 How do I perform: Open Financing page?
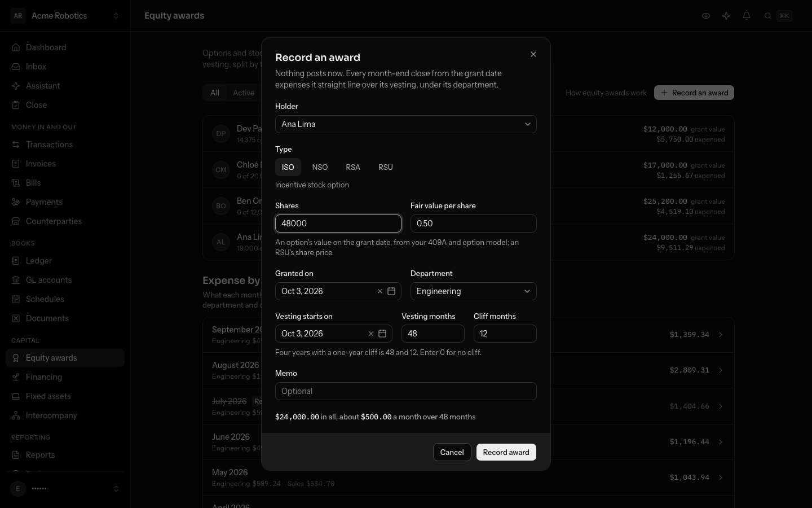pyautogui.click(x=65, y=377)
